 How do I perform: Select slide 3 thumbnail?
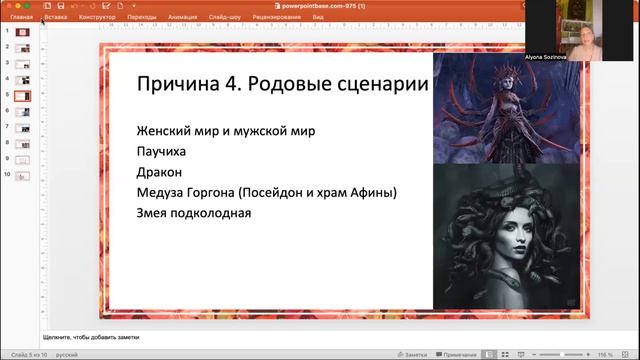[22, 64]
